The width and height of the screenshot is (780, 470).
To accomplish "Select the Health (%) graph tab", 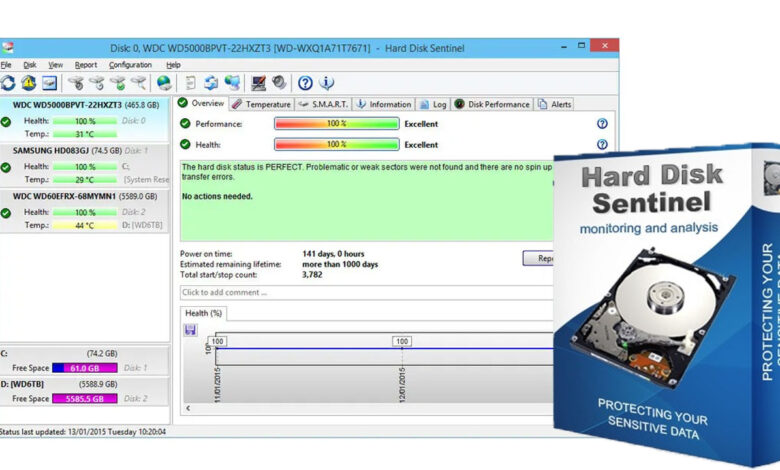I will (203, 313).
